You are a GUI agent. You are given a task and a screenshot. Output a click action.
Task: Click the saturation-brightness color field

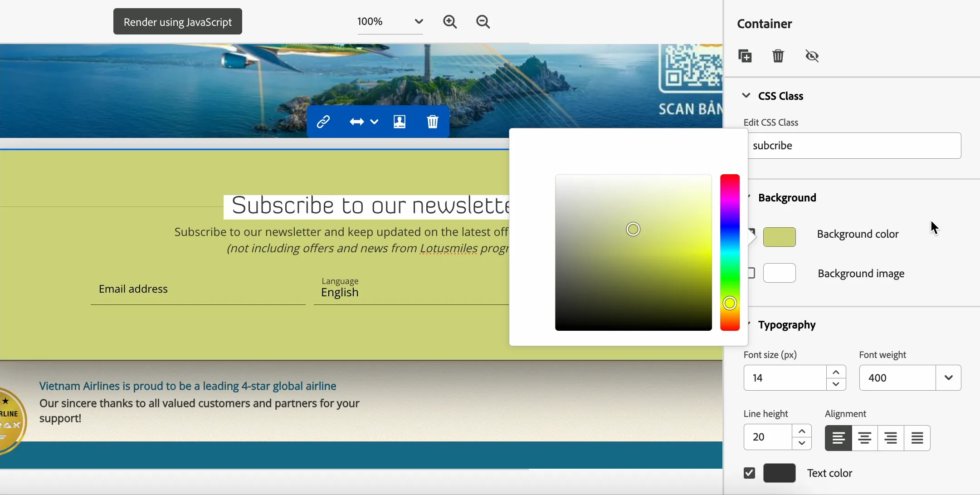tap(634, 252)
